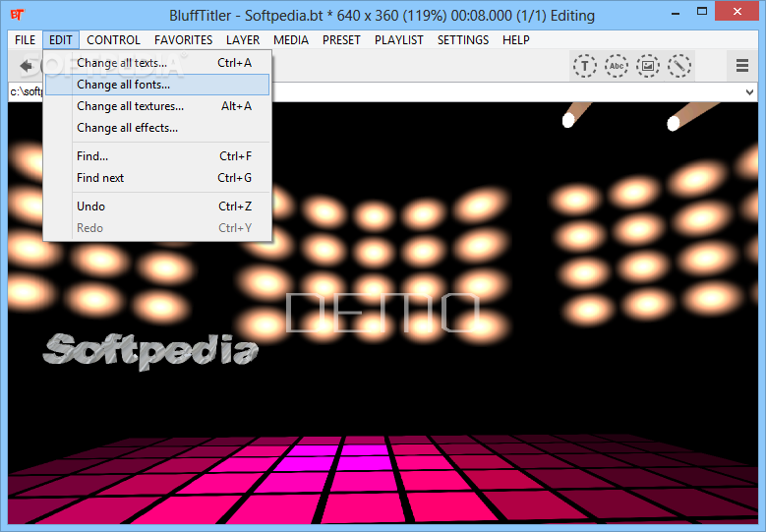Add a picture layer with the image icon
The height and width of the screenshot is (532, 766).
(648, 66)
